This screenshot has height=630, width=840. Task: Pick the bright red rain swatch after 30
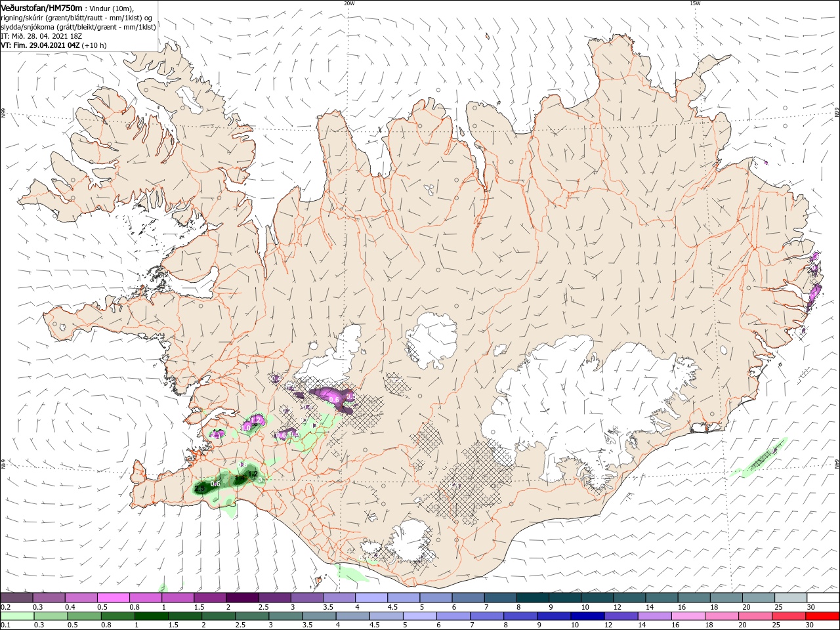tap(822, 616)
